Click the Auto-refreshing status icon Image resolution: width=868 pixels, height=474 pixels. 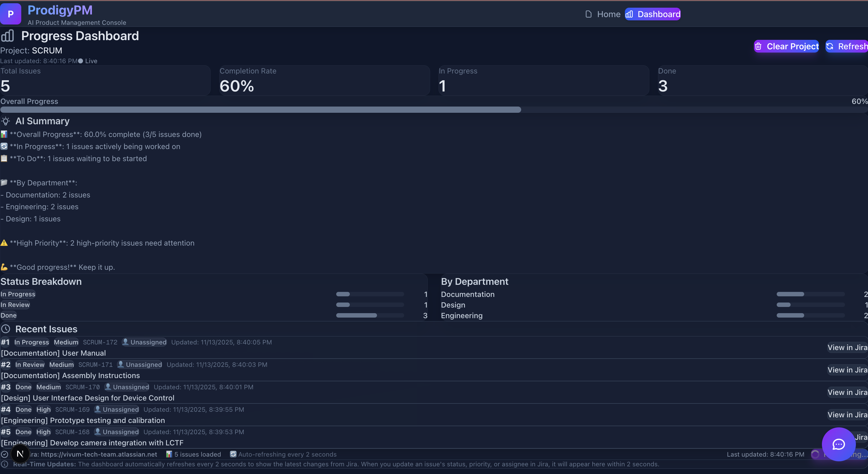(233, 454)
